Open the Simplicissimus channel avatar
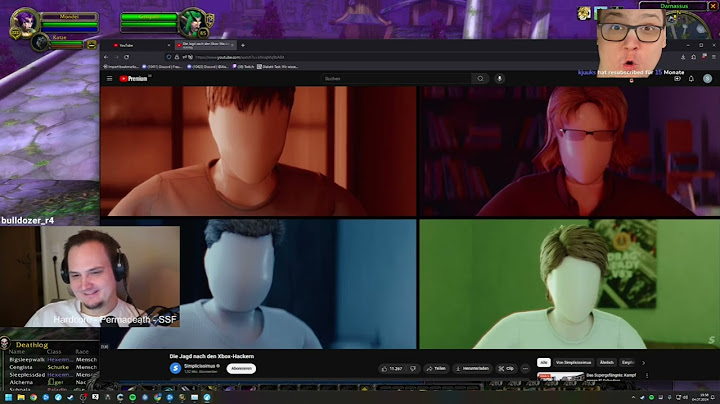The width and height of the screenshot is (720, 404). (x=175, y=368)
